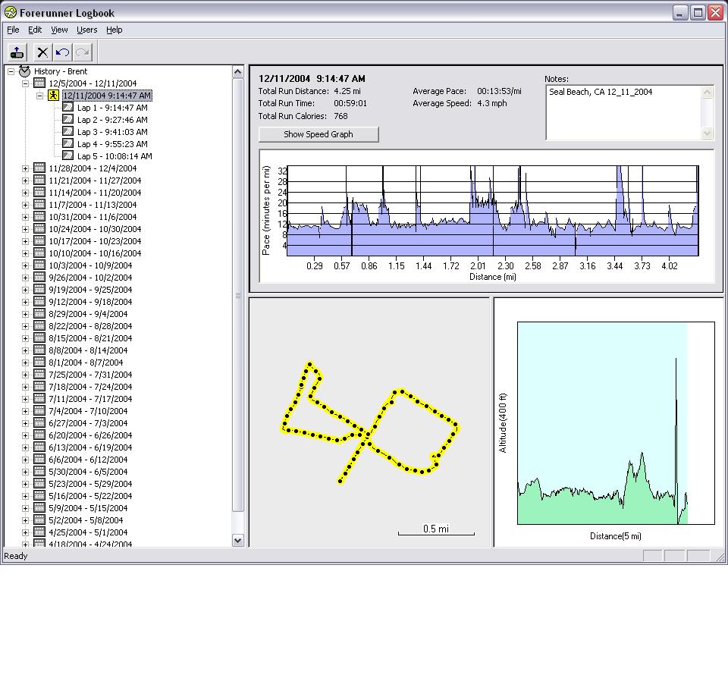The width and height of the screenshot is (728, 700).
Task: Click the altitude profile chart
Action: [x=616, y=423]
